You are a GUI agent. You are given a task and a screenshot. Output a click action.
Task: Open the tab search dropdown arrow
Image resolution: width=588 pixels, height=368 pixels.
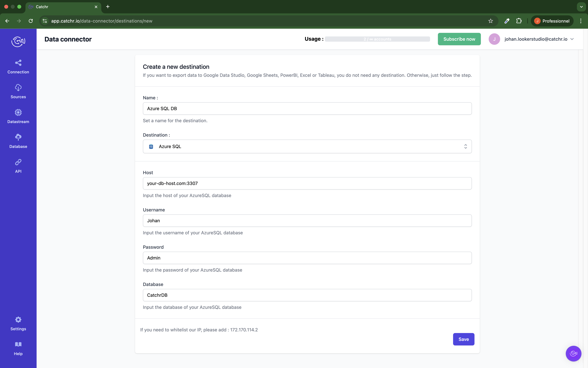[x=581, y=7]
